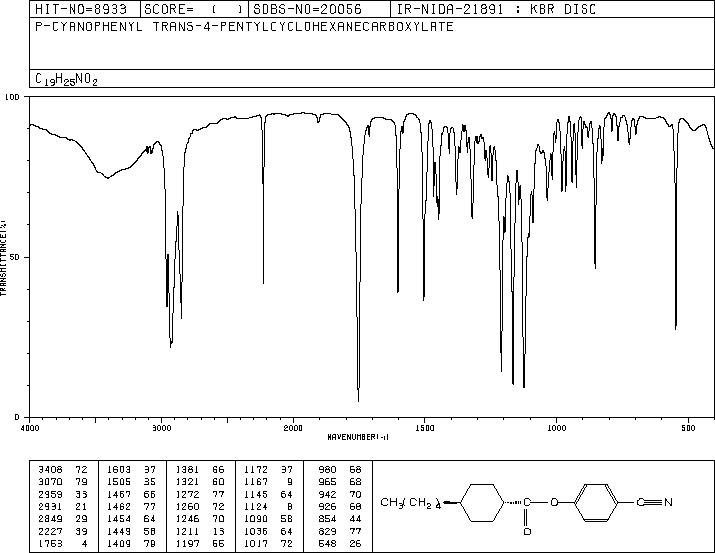Click the WAVENUMBER x-axis title
Screen dimensions: 715x553
coord(358,437)
